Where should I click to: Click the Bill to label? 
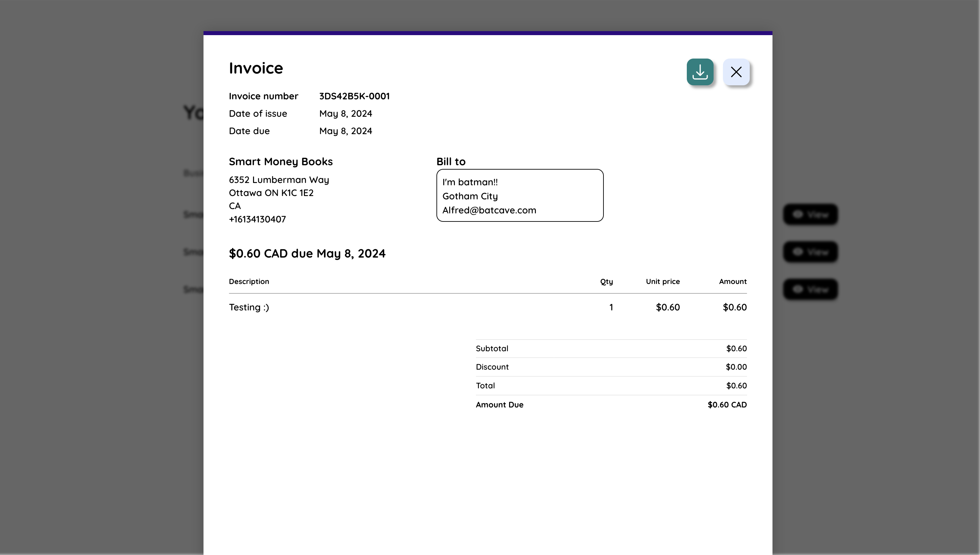click(x=451, y=162)
